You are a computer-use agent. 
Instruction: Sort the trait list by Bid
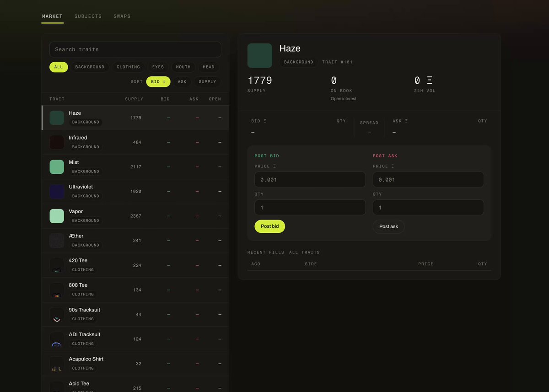[158, 82]
